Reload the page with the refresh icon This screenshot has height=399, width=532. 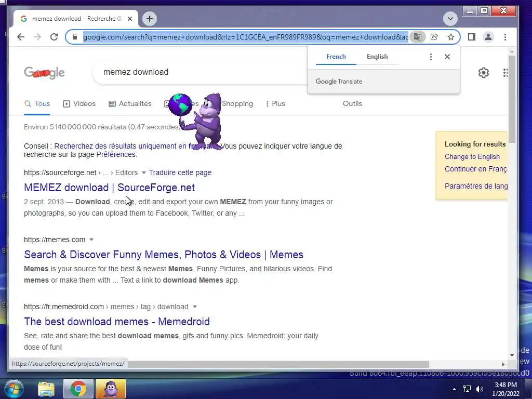[x=54, y=37]
